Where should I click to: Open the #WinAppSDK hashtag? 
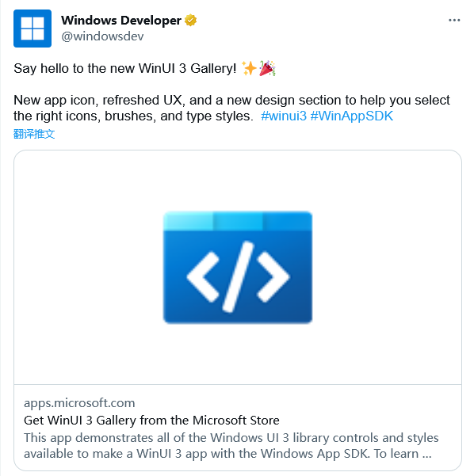point(352,116)
